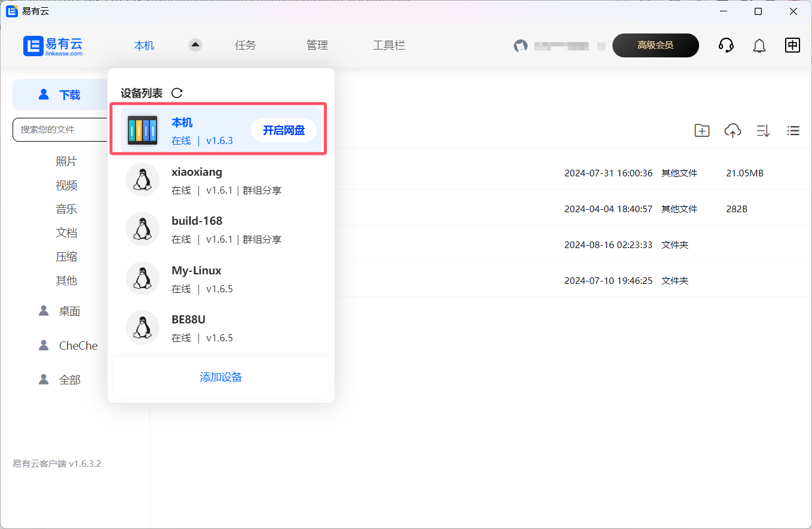Screen dimensions: 812x529
Task: Click the file search input box
Action: click(x=61, y=129)
